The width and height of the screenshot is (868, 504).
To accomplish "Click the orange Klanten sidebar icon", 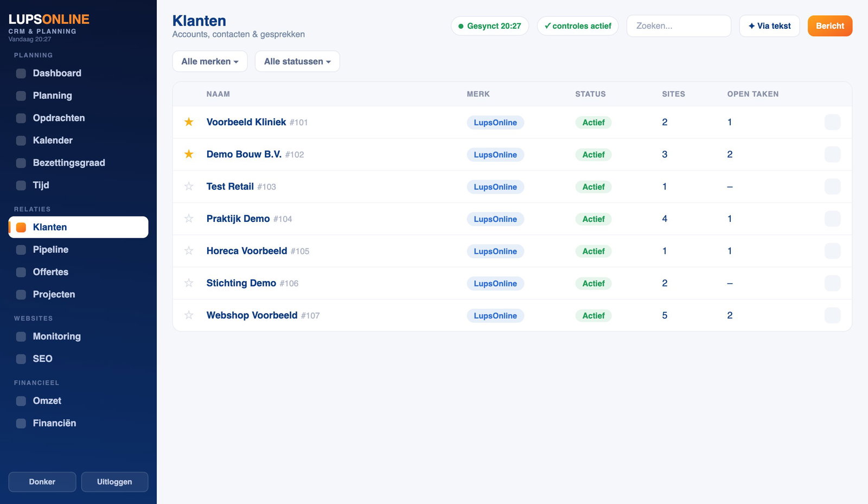I will pos(21,227).
